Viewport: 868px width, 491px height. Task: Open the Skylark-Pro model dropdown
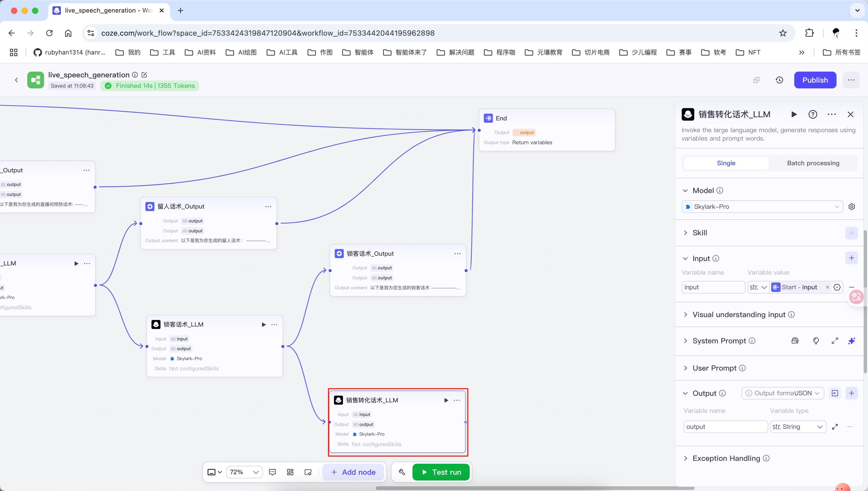tap(762, 207)
